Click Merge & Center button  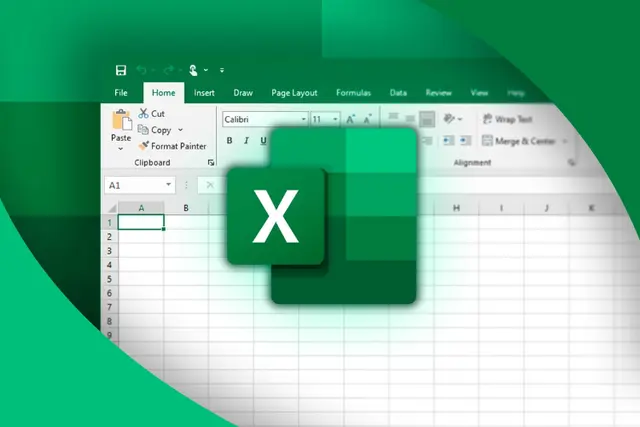pyautogui.click(x=519, y=141)
